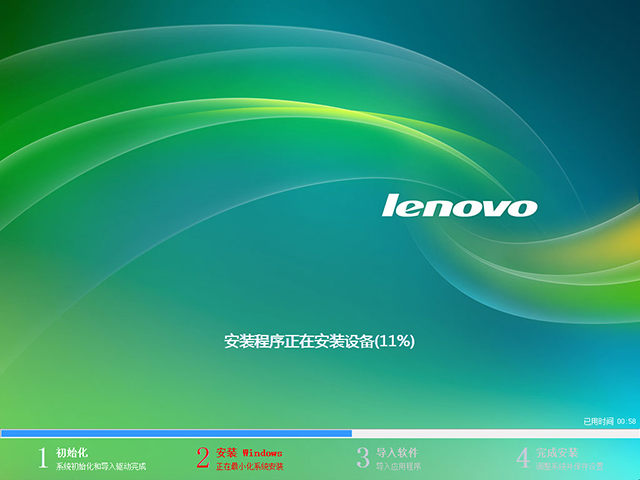Select the 完成安装 step title
Viewport: 640px width, 480px height.
[x=557, y=452]
